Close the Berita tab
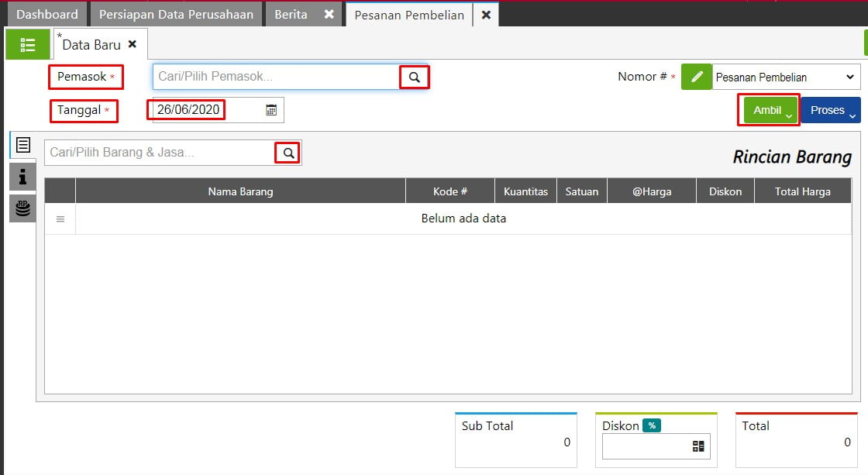 pos(329,15)
